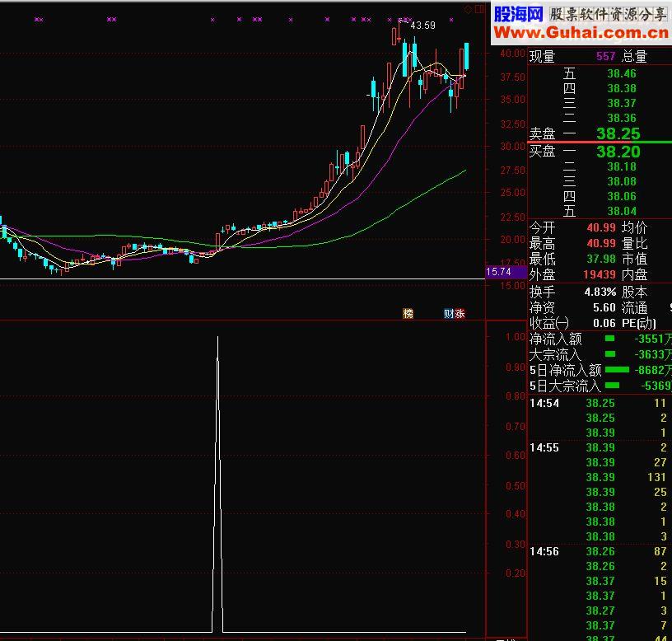The height and width of the screenshot is (641, 672).
Task: Click the 1.00 indicator axis label
Action: coord(516,337)
